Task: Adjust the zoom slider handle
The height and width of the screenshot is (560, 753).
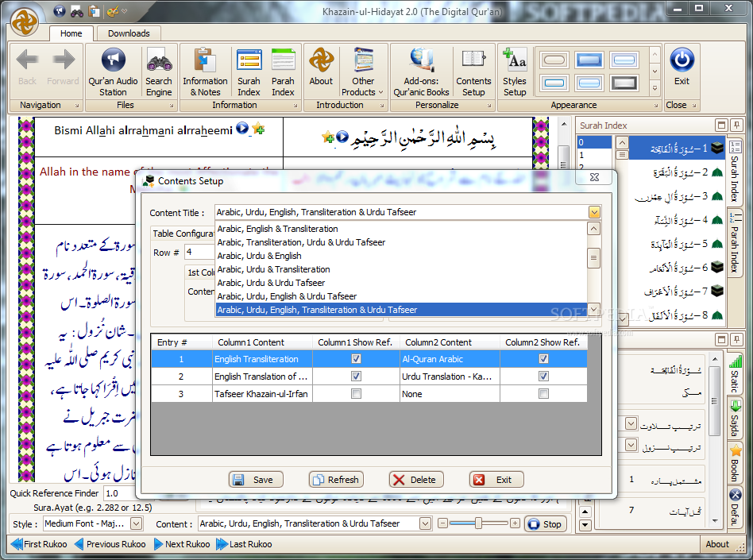Action: point(478,523)
